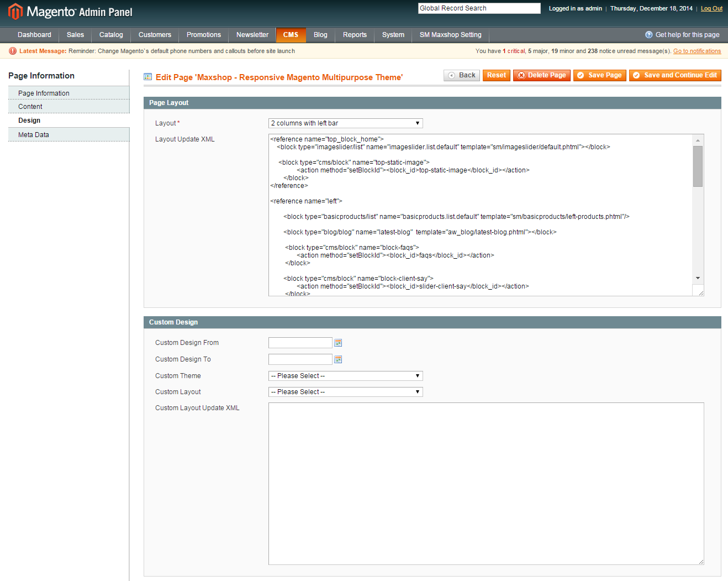Open Custom Design To calendar picker
728x581 pixels.
pyautogui.click(x=338, y=359)
